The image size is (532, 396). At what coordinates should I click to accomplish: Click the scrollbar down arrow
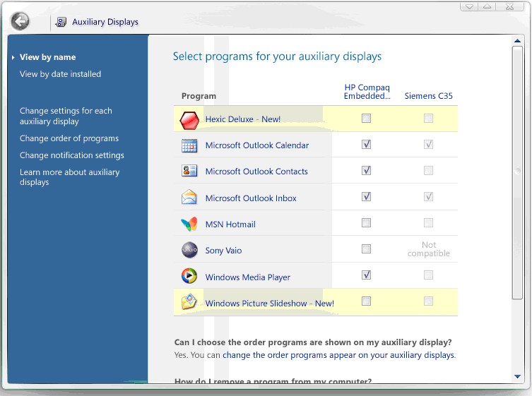tap(518, 377)
